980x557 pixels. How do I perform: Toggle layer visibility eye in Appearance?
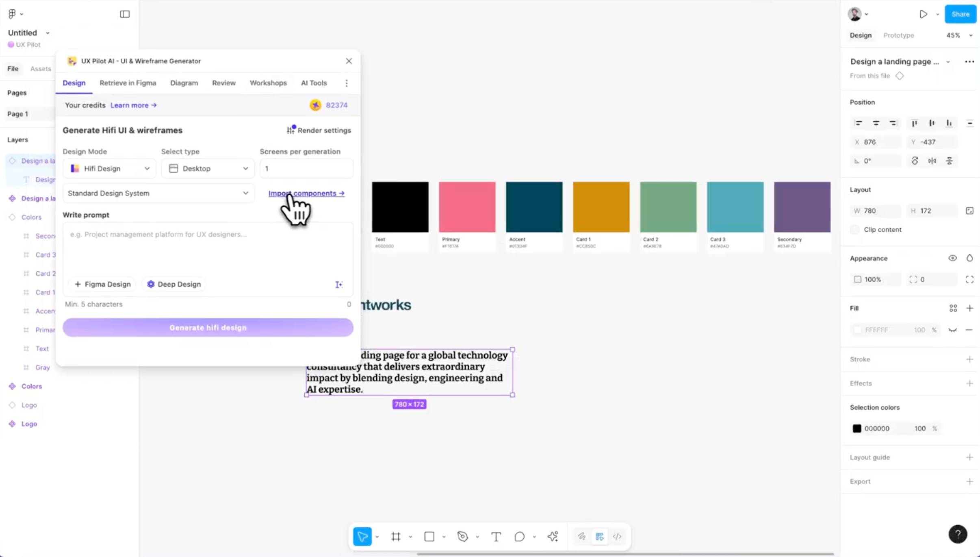952,258
